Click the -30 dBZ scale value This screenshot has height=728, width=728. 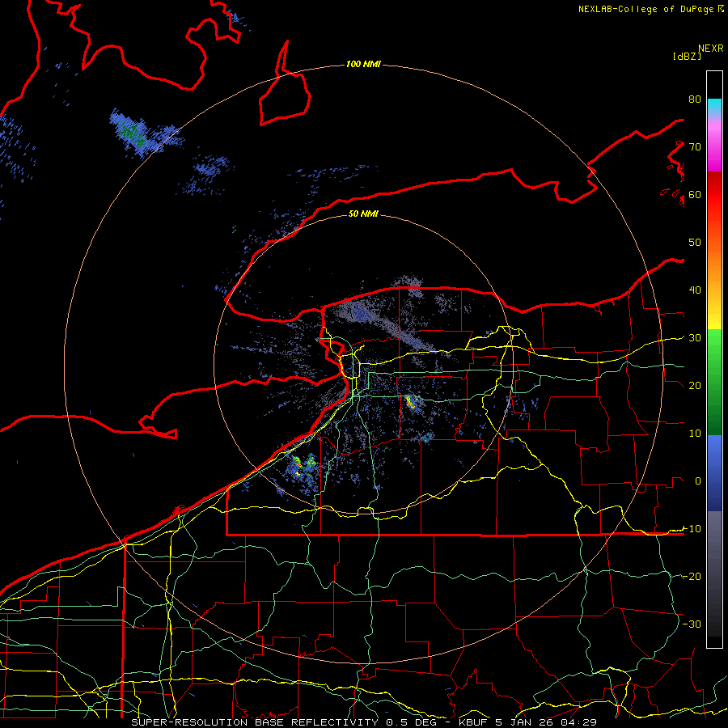pyautogui.click(x=692, y=624)
